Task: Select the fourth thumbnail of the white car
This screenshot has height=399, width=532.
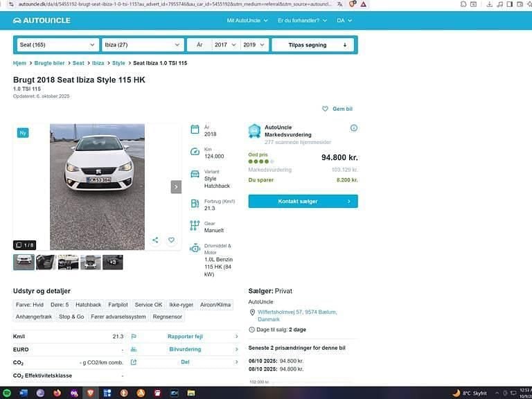Action: (x=91, y=263)
